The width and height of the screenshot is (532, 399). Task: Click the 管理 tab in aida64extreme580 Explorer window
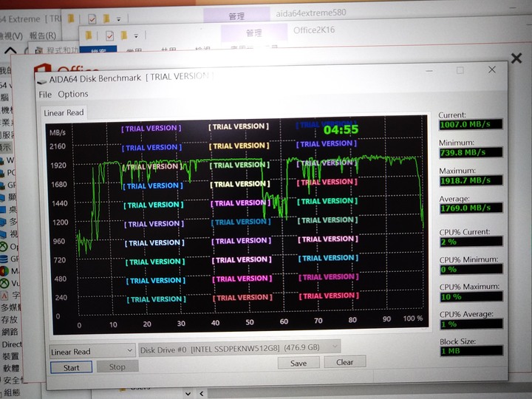pos(236,16)
